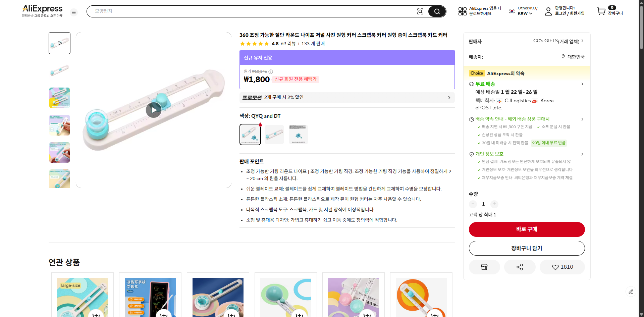The image size is (644, 317).
Task: Play the main product video
Action: click(154, 110)
